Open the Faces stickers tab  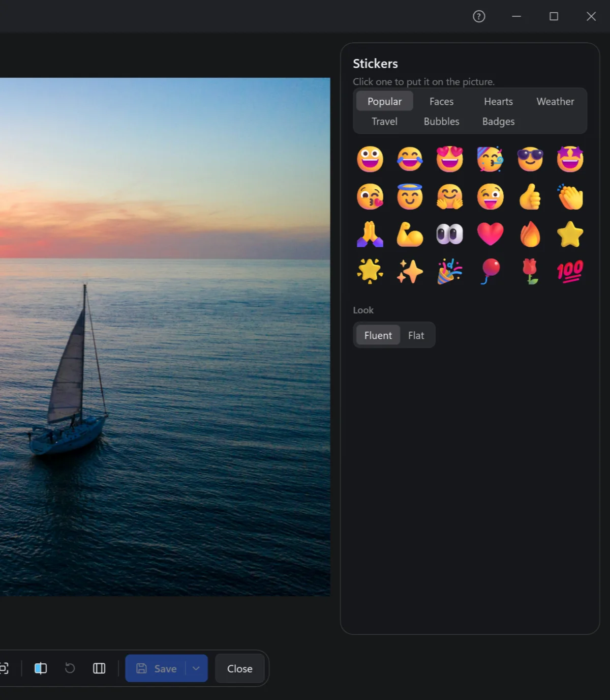[441, 101]
